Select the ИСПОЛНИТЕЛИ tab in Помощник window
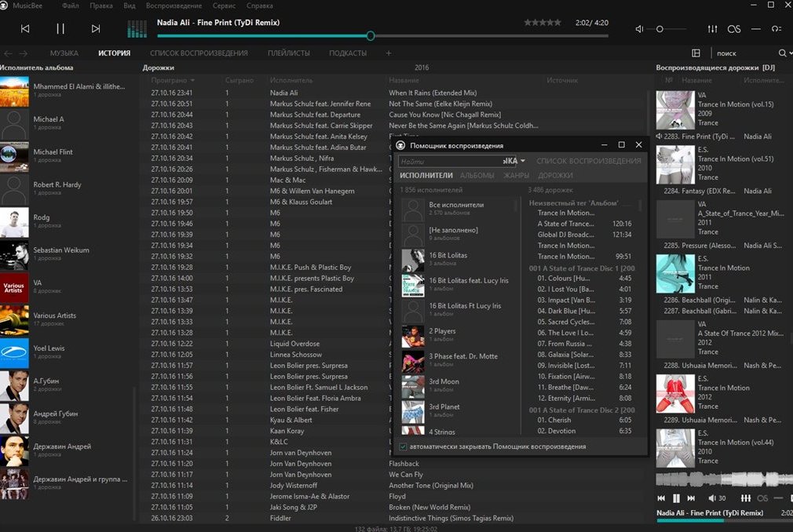The image size is (793, 532). point(426,175)
